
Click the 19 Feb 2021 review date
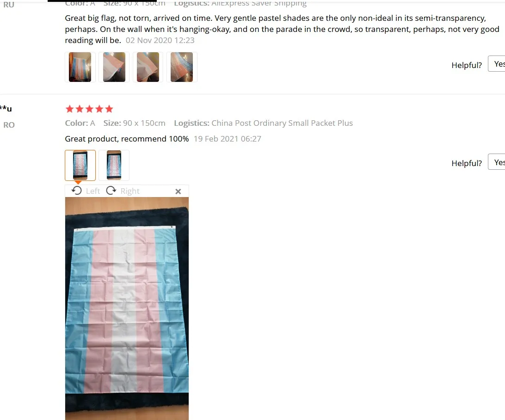[228, 139]
